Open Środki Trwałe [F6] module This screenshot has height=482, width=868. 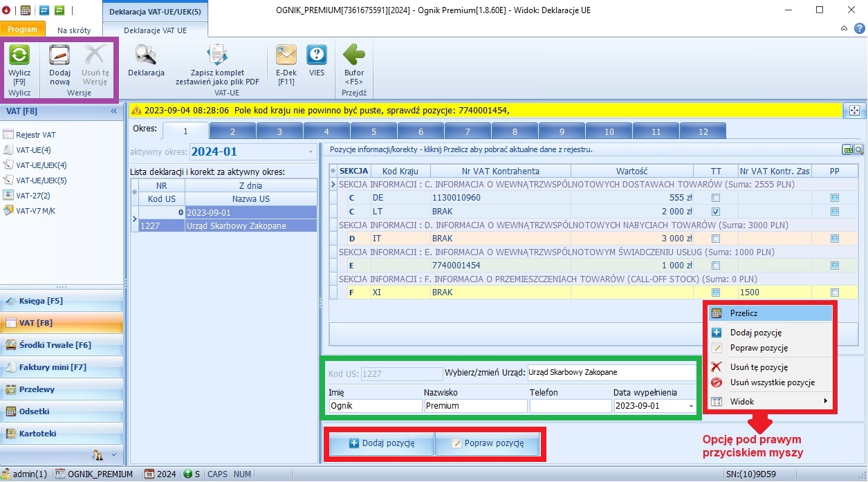(62, 345)
